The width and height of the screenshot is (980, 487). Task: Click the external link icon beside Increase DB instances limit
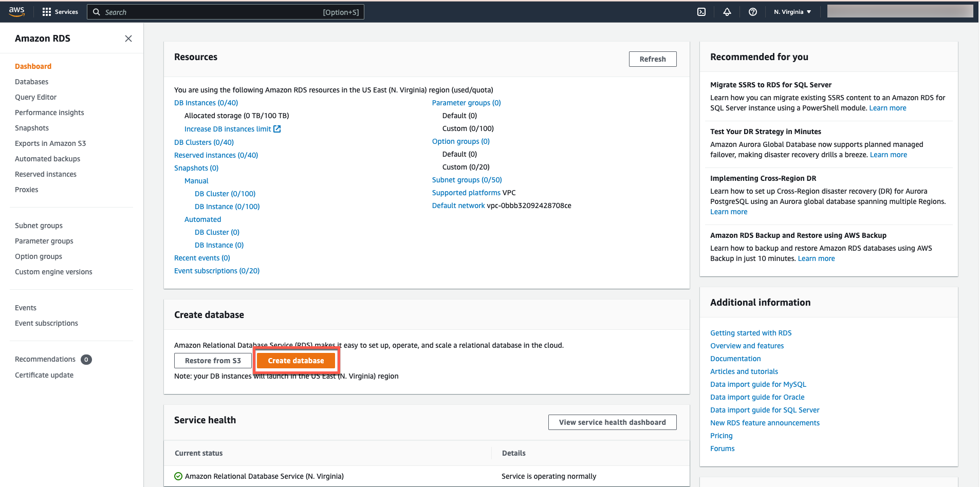point(277,129)
